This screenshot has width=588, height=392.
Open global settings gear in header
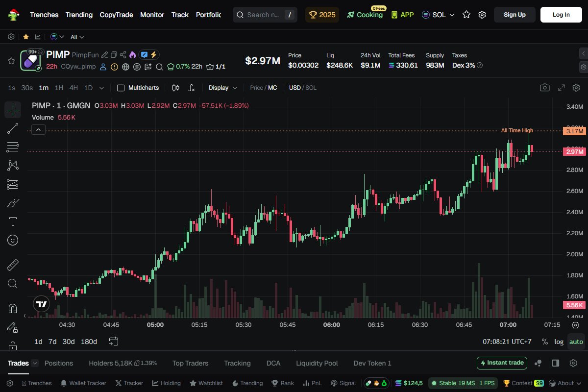pyautogui.click(x=482, y=15)
